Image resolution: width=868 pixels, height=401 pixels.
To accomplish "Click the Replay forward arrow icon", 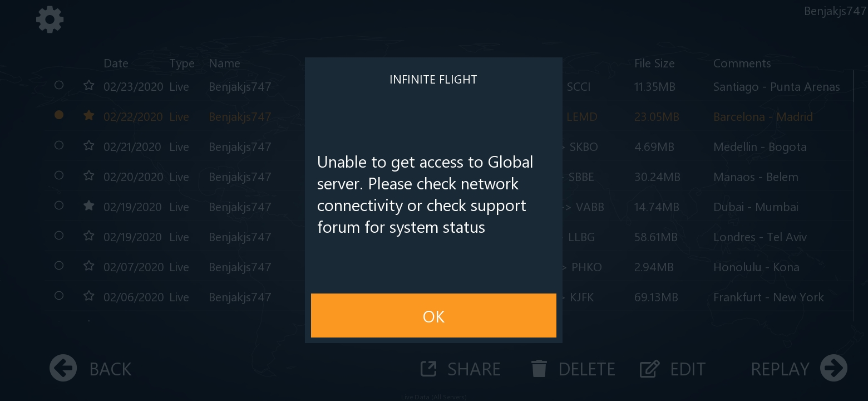I will (x=834, y=368).
